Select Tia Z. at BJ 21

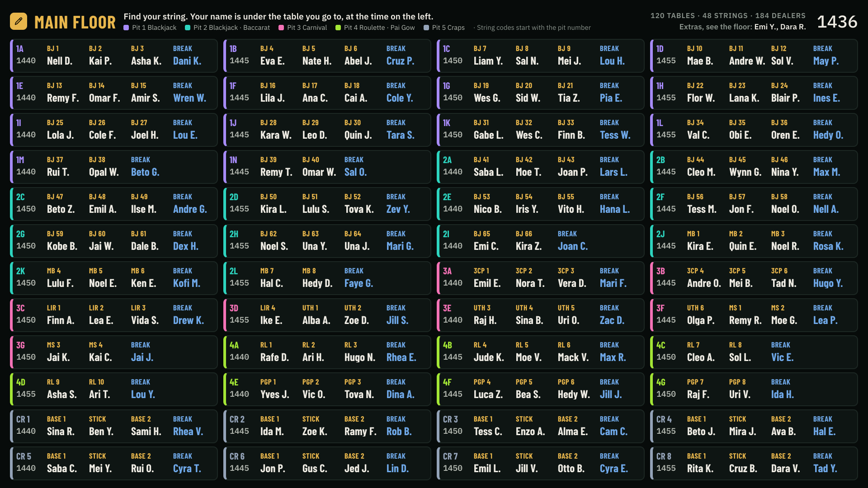[x=569, y=98]
